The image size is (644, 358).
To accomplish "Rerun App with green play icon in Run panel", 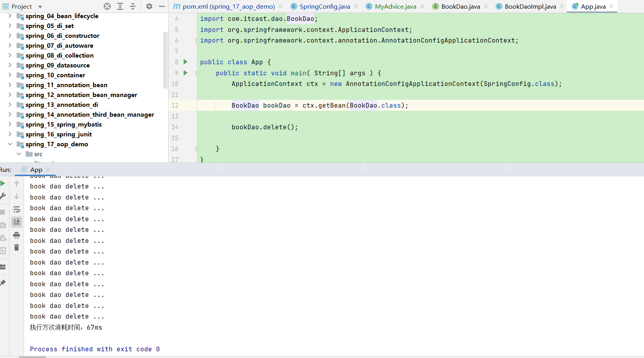I will 3,183.
